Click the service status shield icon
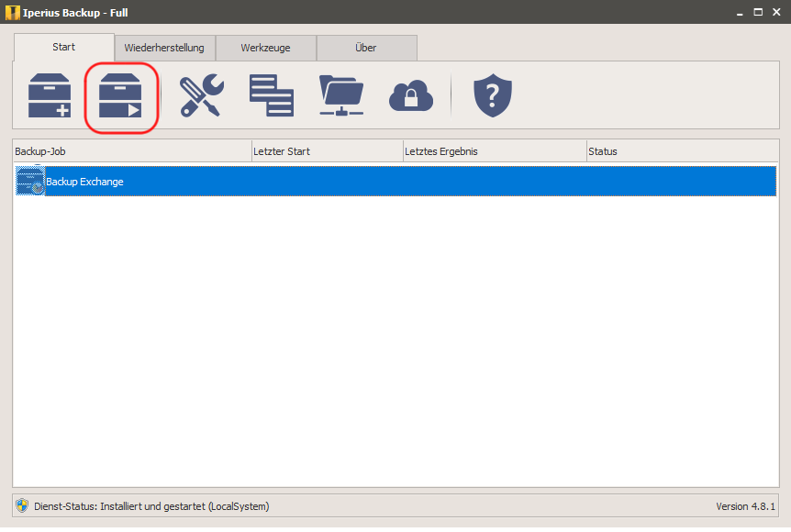This screenshot has width=791, height=532. coord(22,505)
